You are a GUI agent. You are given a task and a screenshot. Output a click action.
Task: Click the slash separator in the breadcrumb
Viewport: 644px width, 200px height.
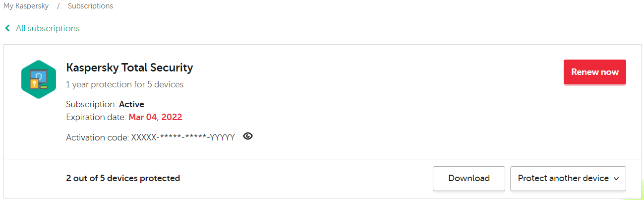coord(58,6)
